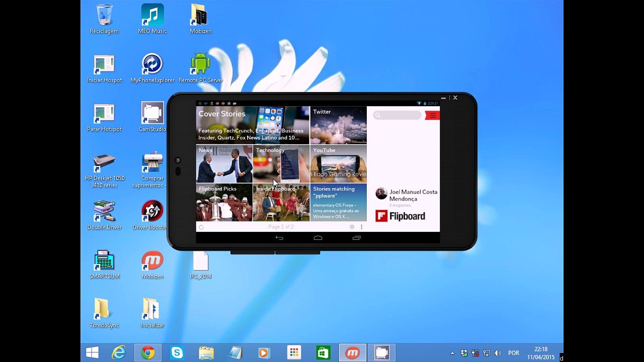Open Skype from the taskbar
This screenshot has height=362, width=644.
177,353
